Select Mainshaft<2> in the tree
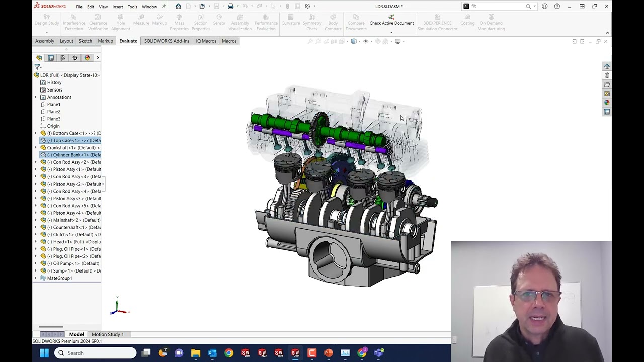Image resolution: width=644 pixels, height=362 pixels. 70,220
